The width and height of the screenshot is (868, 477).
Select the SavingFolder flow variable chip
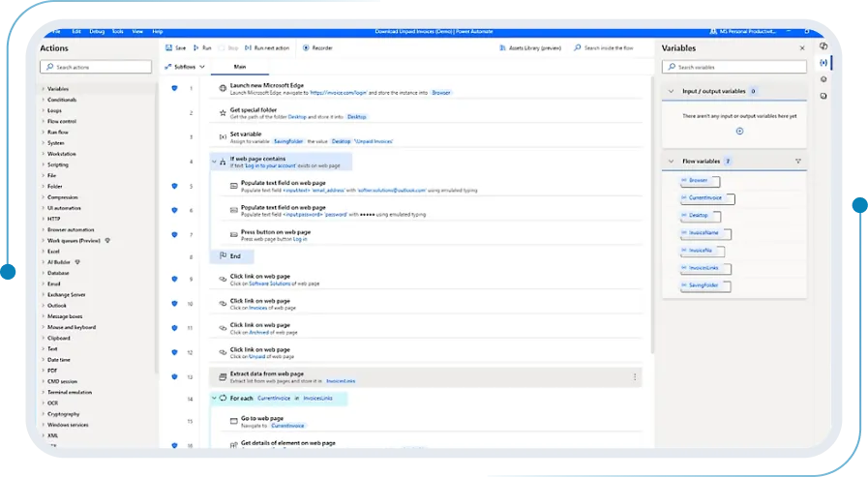[705, 285]
